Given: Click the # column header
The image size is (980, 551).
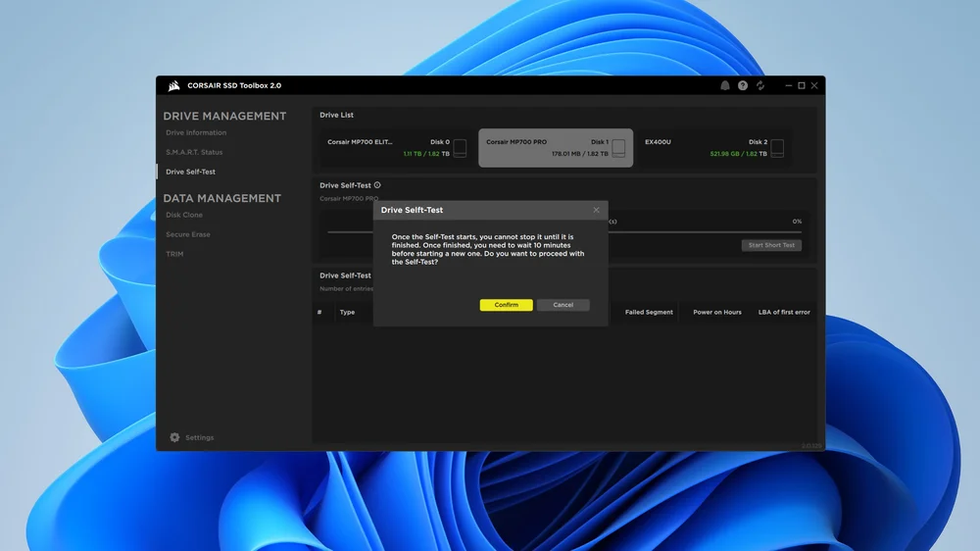Looking at the screenshot, I should pos(319,312).
